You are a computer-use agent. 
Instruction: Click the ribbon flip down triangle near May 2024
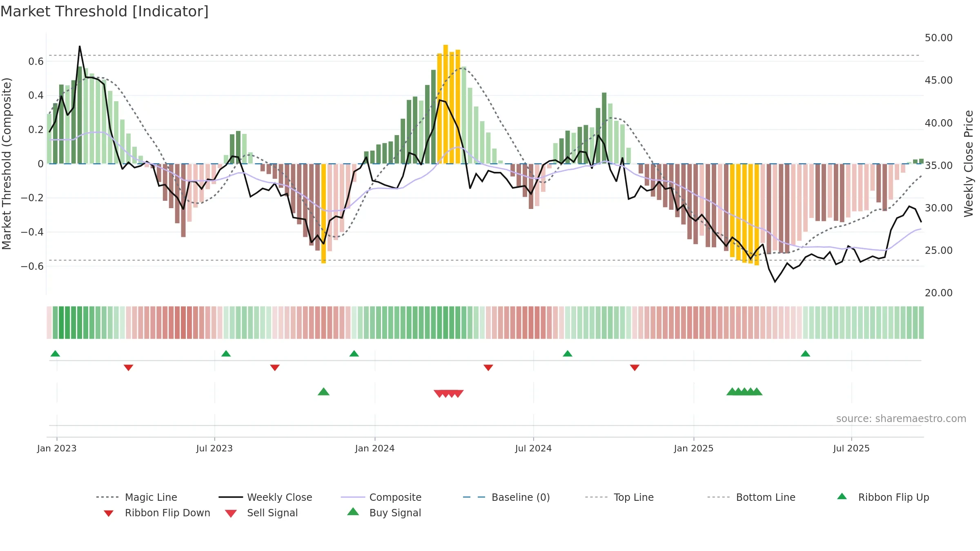click(x=488, y=368)
